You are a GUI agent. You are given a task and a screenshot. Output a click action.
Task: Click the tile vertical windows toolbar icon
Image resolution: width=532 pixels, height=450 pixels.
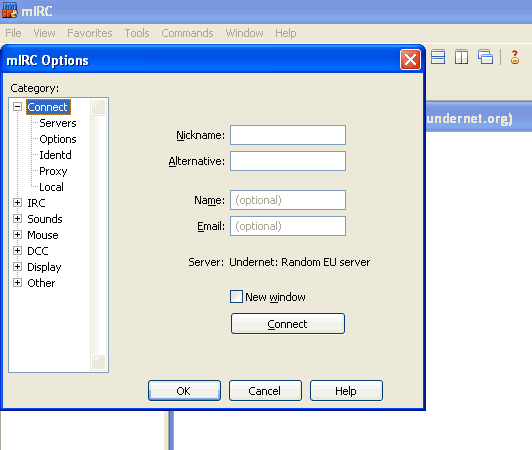461,57
